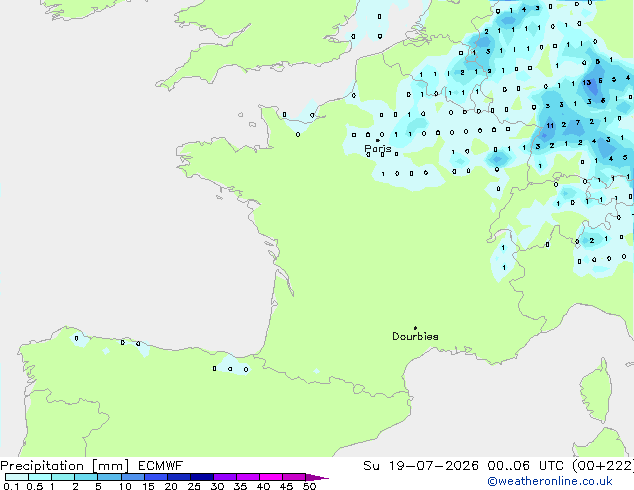Image resolution: width=634 pixels, height=490 pixels.
Task: Click the Paris location dot marker
Action: [378, 140]
